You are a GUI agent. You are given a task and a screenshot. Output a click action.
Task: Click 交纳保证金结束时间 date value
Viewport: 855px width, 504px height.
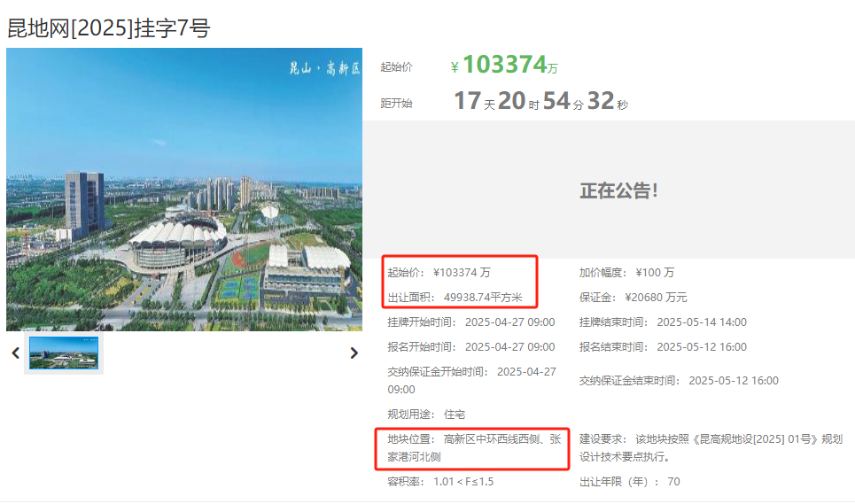tap(733, 381)
